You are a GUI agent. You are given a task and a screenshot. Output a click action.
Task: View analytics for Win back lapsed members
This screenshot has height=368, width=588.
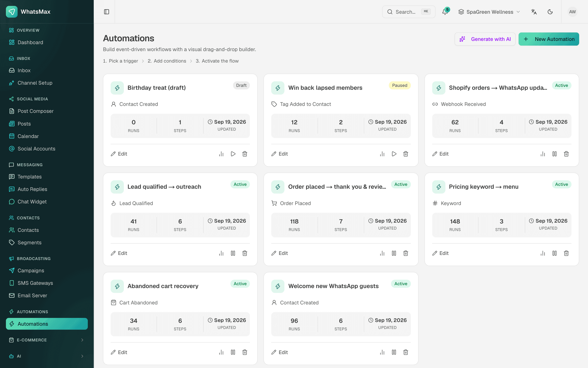coord(382,154)
